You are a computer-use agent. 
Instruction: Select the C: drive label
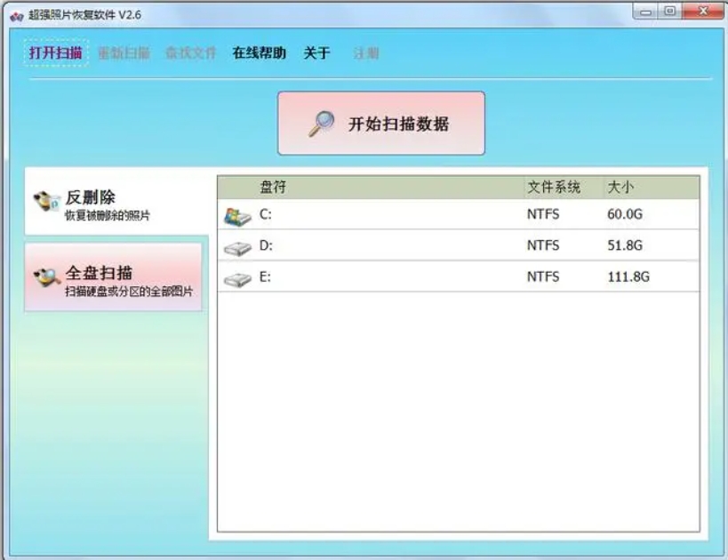(x=266, y=214)
